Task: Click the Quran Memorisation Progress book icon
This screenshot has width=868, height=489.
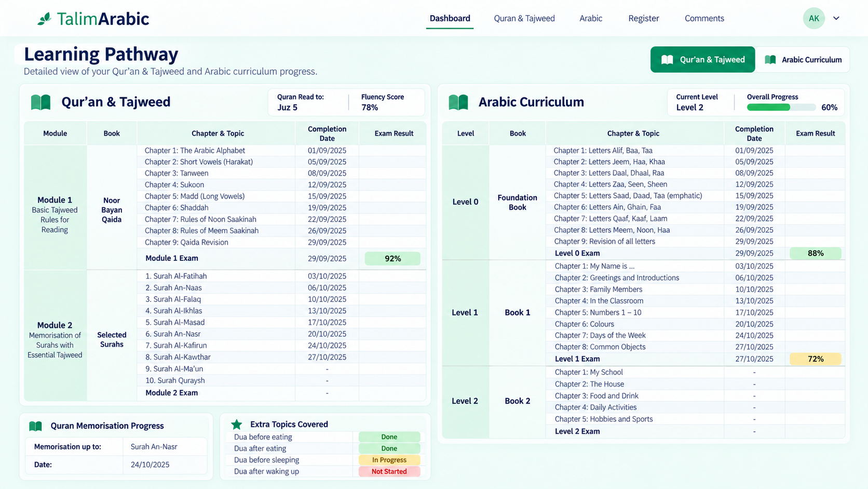Action: point(35,426)
